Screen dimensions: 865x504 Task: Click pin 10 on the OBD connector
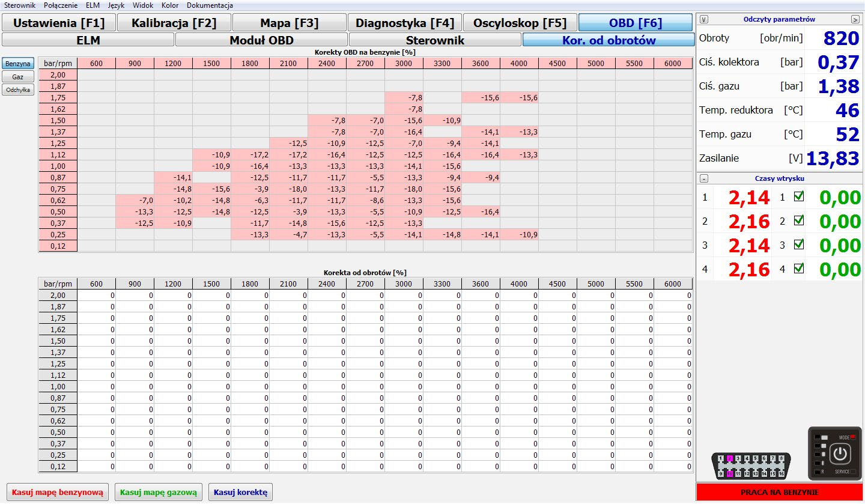729,474
